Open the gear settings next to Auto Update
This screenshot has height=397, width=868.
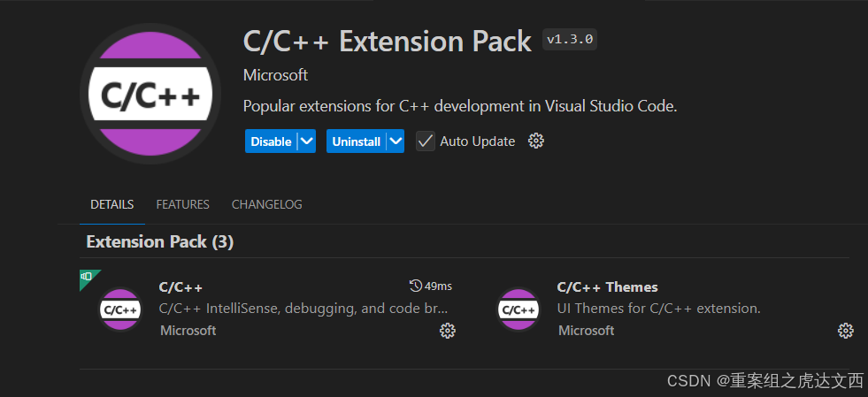click(x=535, y=141)
